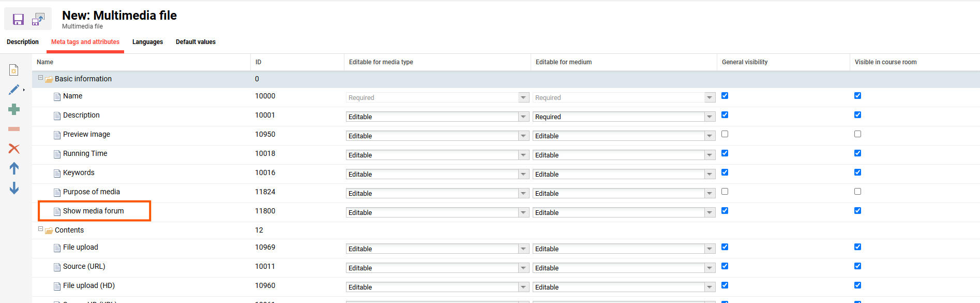Click the Save floppy disk icon
This screenshot has width=980, height=303.
click(18, 20)
